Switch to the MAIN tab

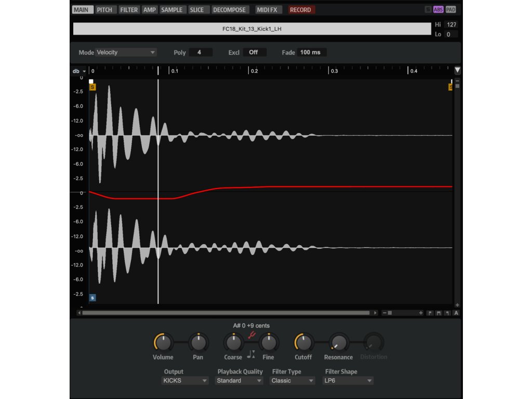(83, 10)
